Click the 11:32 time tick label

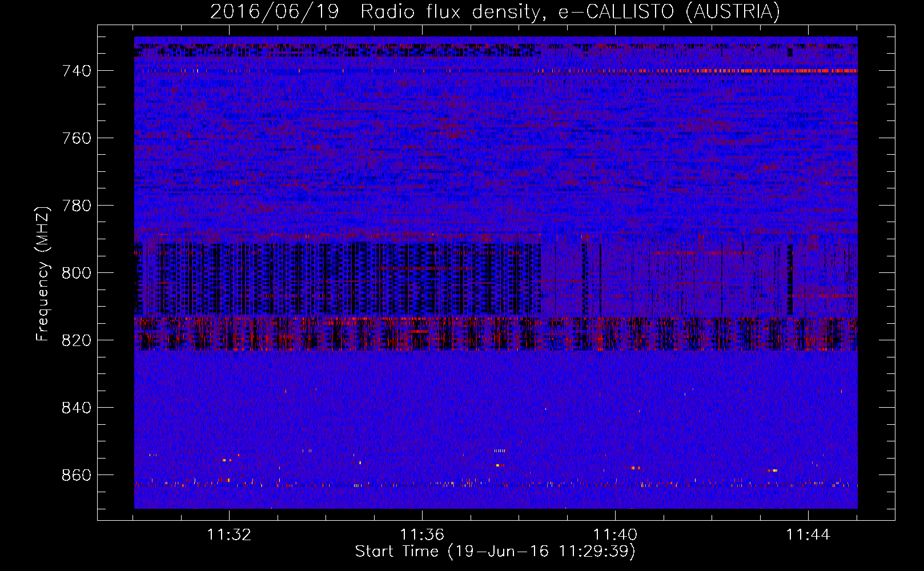click(x=229, y=534)
